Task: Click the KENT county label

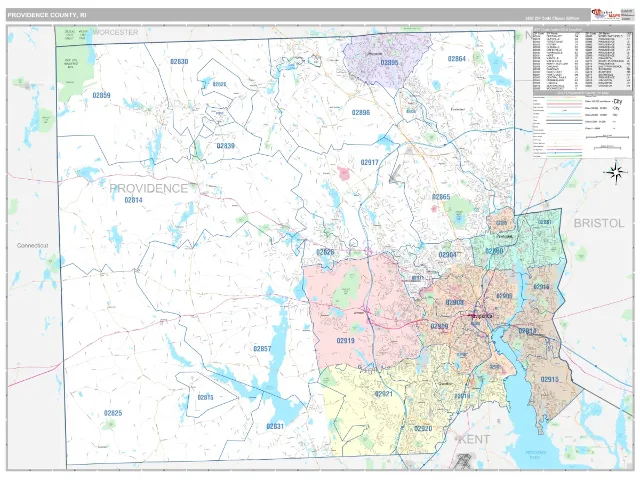Action: pos(474,440)
